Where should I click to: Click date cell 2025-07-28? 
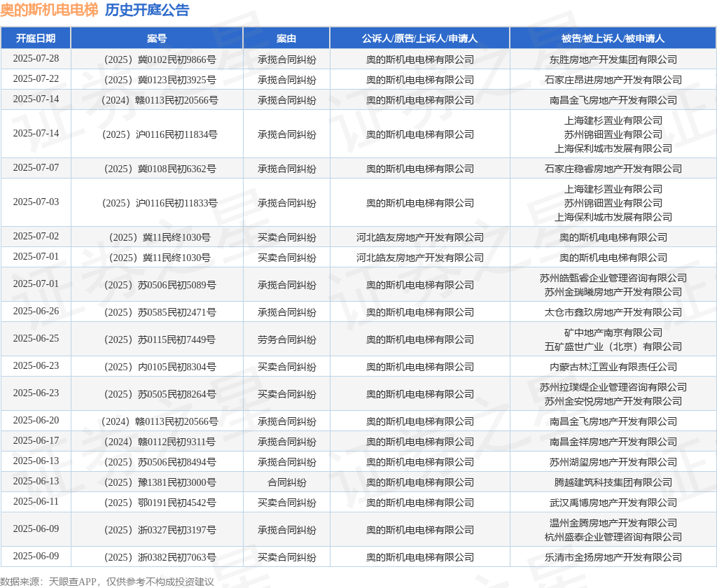pyautogui.click(x=36, y=59)
